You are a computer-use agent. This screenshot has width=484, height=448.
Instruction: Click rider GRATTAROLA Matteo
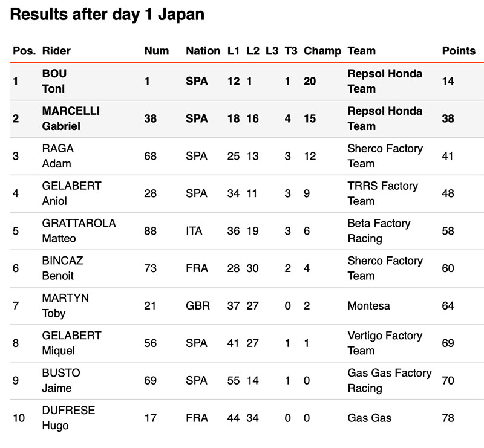pyautogui.click(x=79, y=230)
